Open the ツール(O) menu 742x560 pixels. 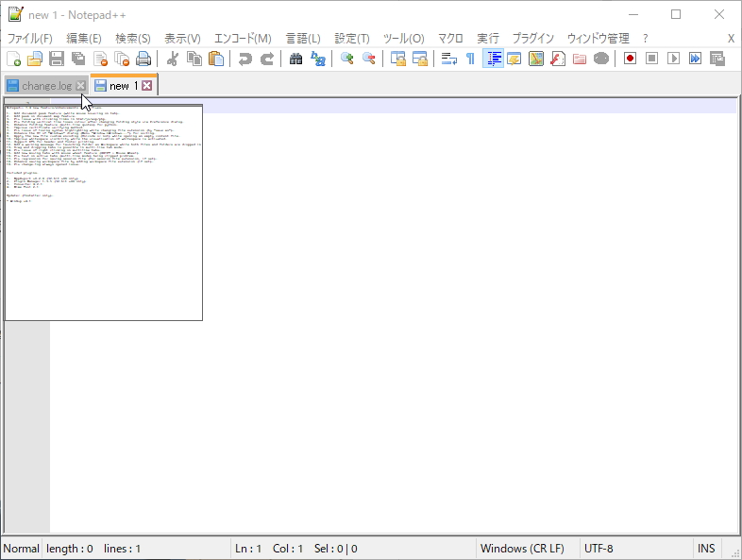tap(404, 39)
